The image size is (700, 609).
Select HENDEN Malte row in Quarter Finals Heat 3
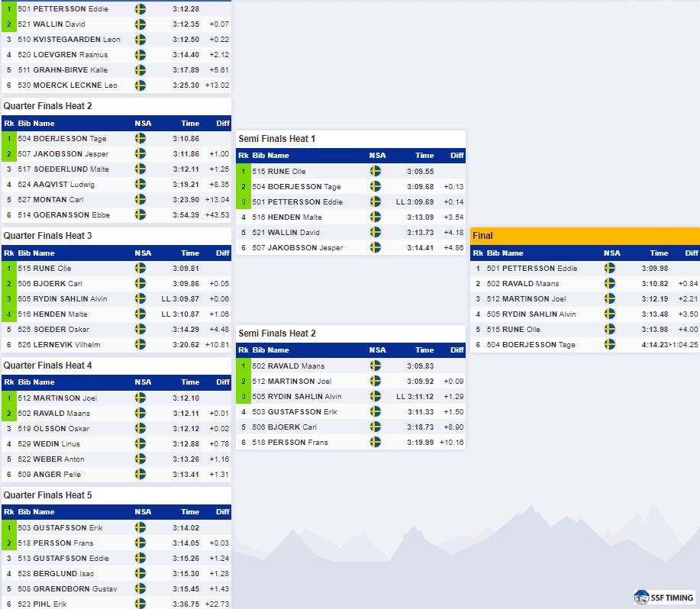[117, 314]
